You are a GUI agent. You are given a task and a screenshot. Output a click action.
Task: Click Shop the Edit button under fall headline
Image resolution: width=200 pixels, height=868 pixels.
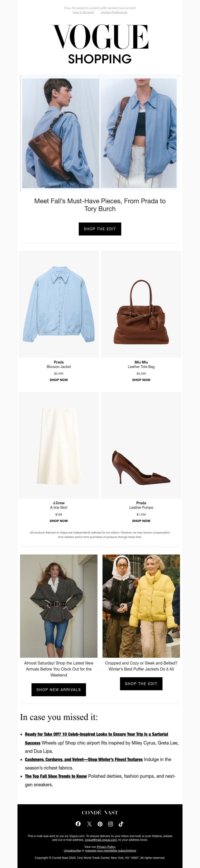click(x=100, y=229)
